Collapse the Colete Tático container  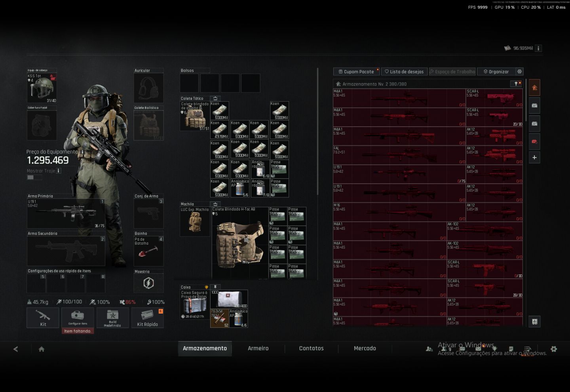[x=215, y=98]
